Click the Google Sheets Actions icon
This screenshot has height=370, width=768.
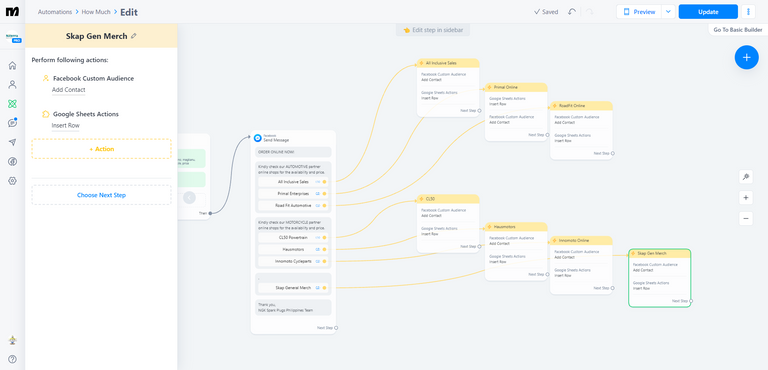coord(46,114)
